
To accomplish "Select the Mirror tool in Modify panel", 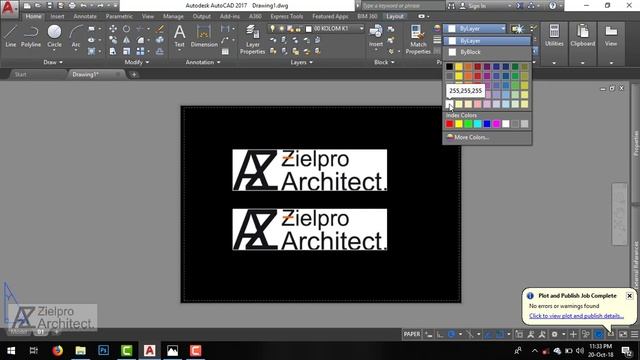I will 127,40.
